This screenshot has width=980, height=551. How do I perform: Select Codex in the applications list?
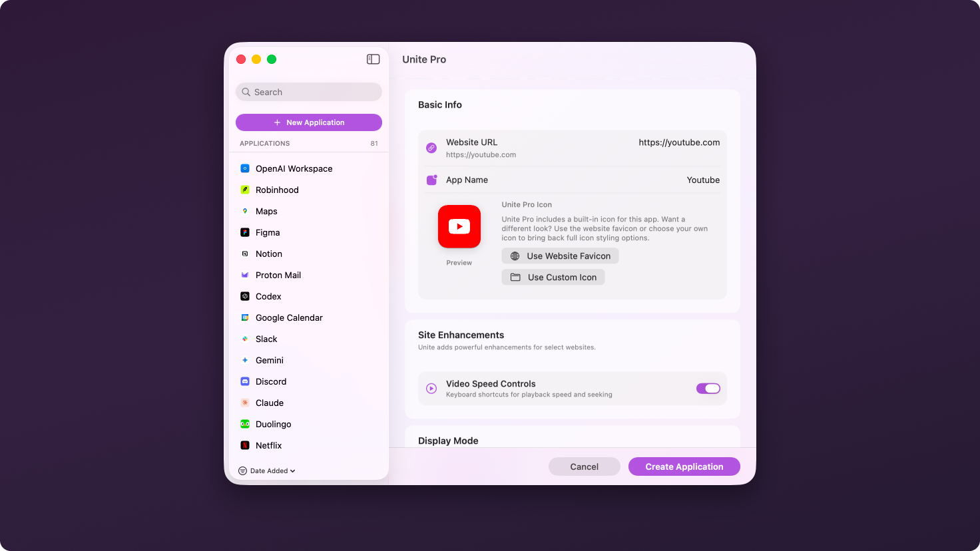click(x=309, y=296)
